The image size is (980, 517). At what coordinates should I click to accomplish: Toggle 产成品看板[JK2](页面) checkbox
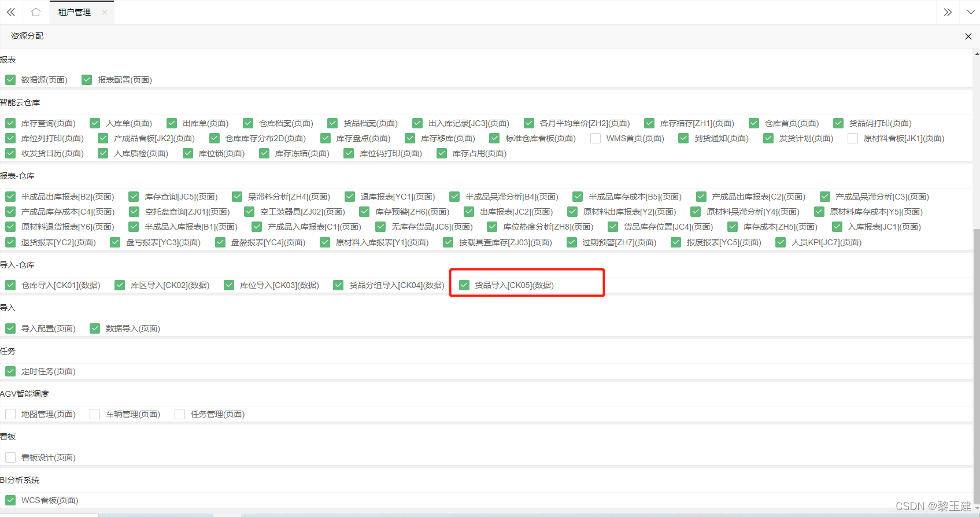tap(103, 138)
